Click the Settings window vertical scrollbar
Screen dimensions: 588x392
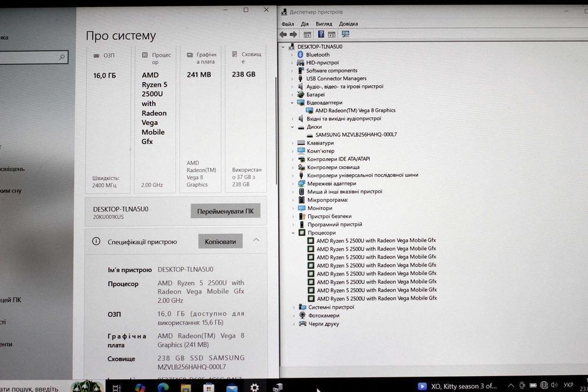(x=277, y=131)
